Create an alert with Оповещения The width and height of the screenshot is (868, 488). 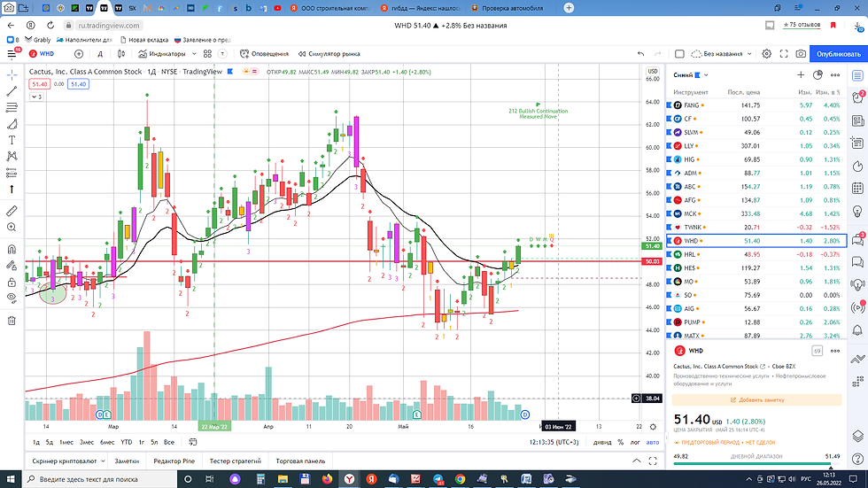point(265,54)
